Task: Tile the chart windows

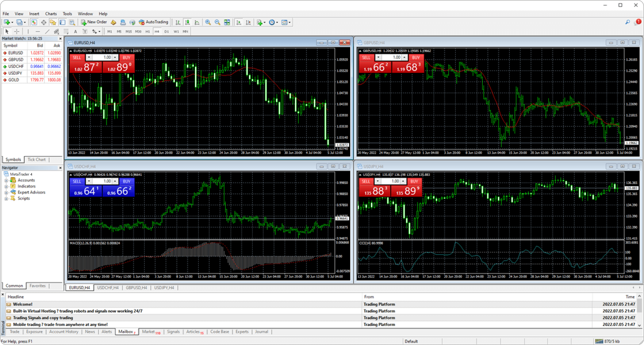Action: pyautogui.click(x=227, y=22)
